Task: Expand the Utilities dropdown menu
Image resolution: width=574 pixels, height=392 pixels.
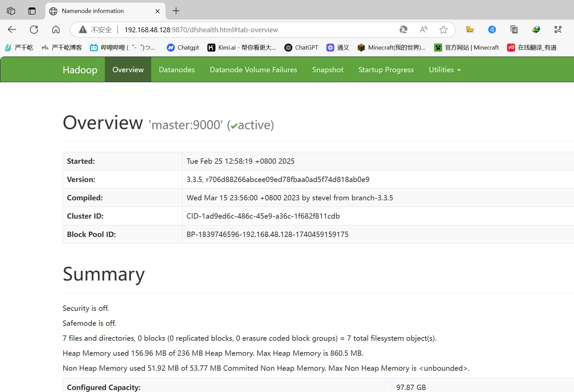Action: pos(444,70)
